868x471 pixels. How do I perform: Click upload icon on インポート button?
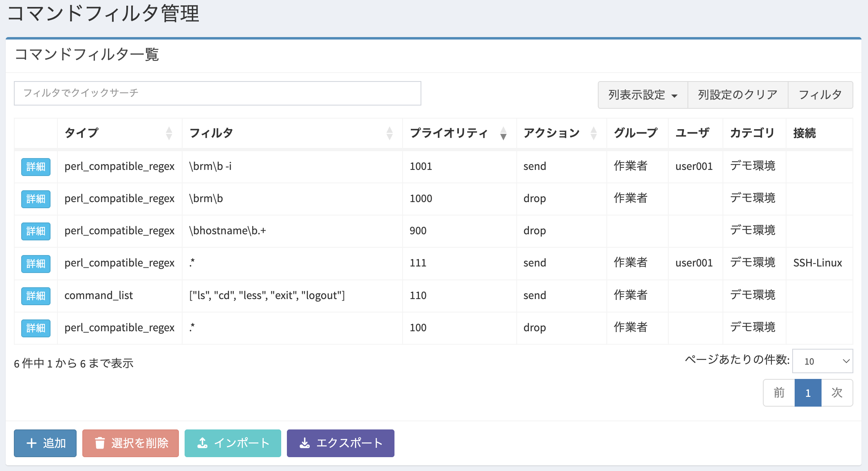click(x=203, y=443)
